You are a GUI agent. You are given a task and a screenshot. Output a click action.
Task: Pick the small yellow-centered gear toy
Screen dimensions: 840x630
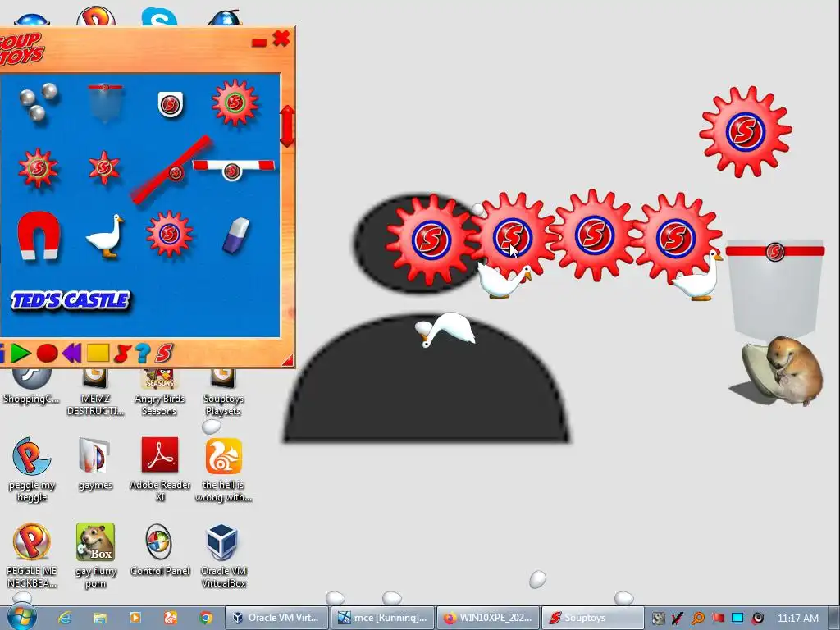[x=38, y=167]
